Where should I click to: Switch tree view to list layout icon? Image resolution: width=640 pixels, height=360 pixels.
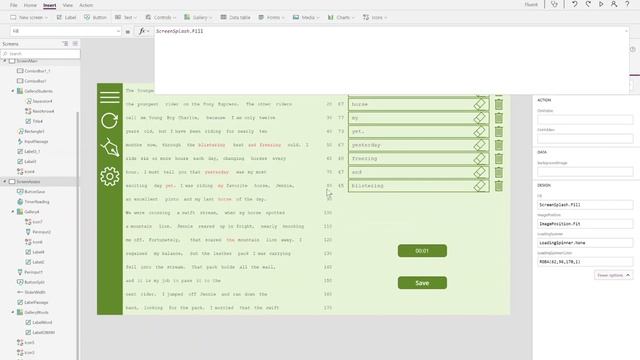[x=65, y=44]
